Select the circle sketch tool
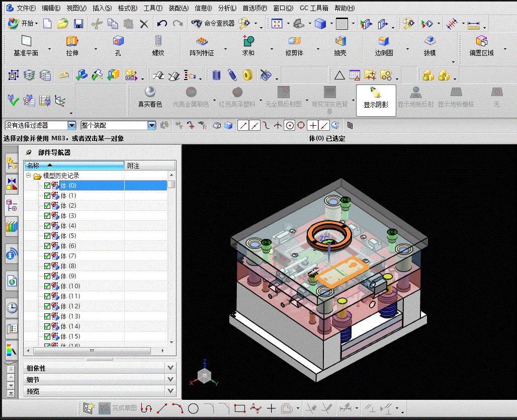Viewport: 517px width, 420px height. [x=193, y=409]
